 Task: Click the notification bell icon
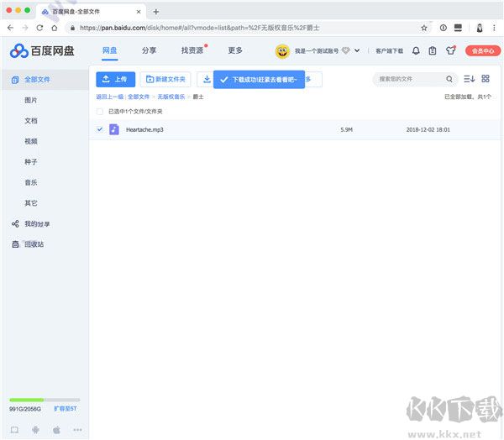416,50
